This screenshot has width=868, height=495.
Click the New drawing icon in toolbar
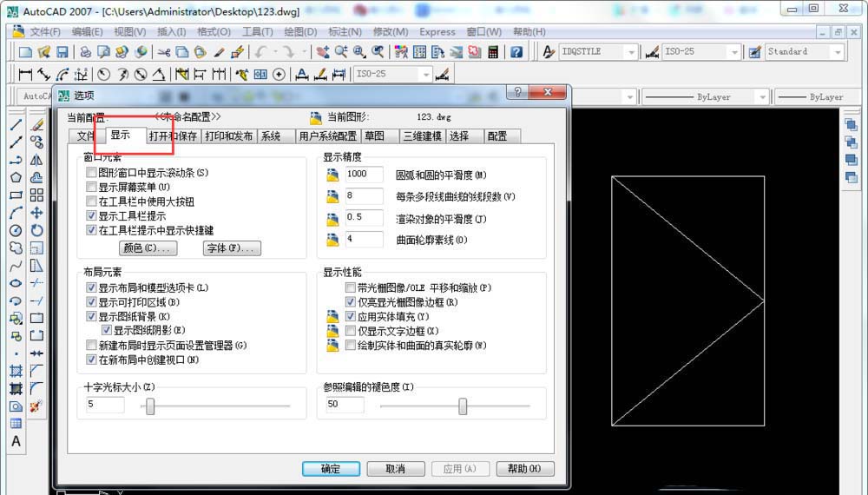(x=25, y=52)
